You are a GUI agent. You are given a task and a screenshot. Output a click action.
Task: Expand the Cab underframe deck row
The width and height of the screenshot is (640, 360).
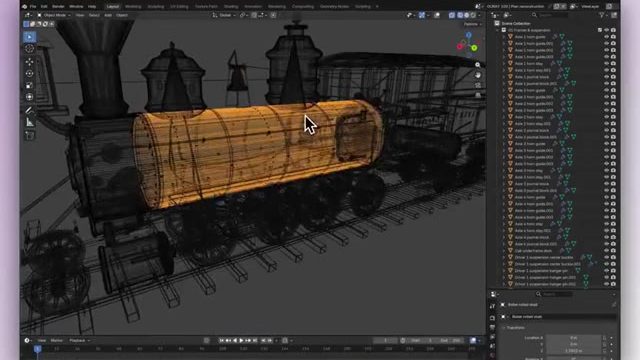pos(504,251)
